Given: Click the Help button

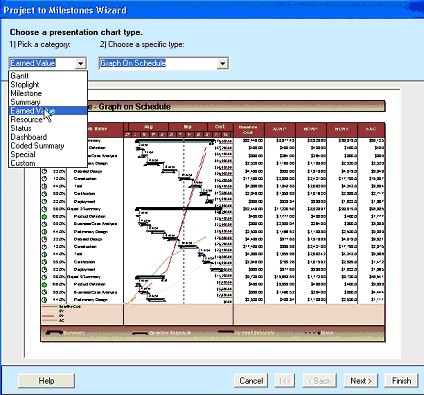Looking at the screenshot, I should (46, 381).
